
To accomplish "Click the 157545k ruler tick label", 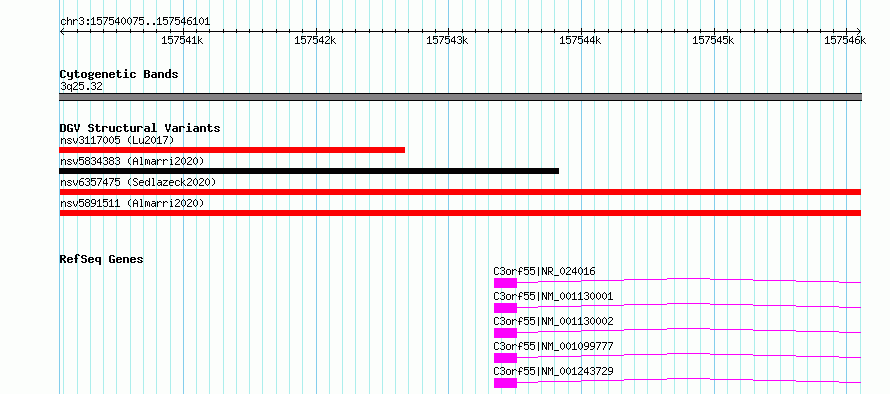I will 713,40.
